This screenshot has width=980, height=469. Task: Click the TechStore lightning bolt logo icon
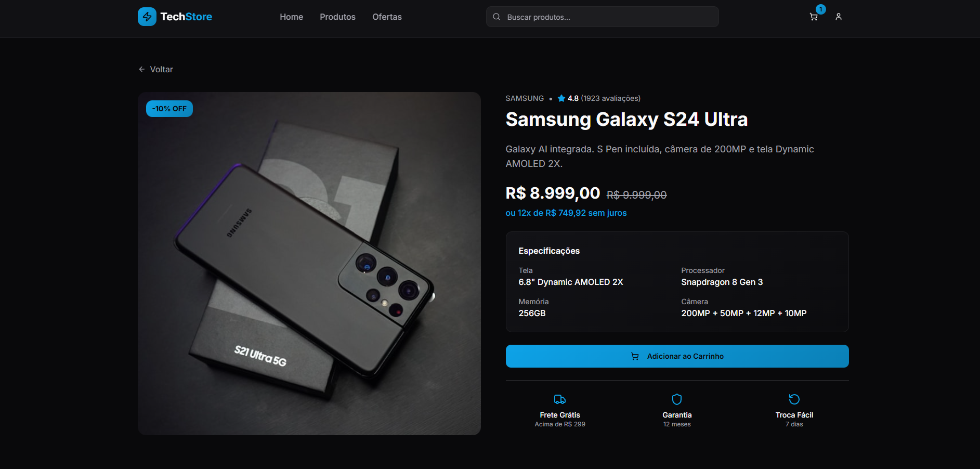tap(147, 17)
